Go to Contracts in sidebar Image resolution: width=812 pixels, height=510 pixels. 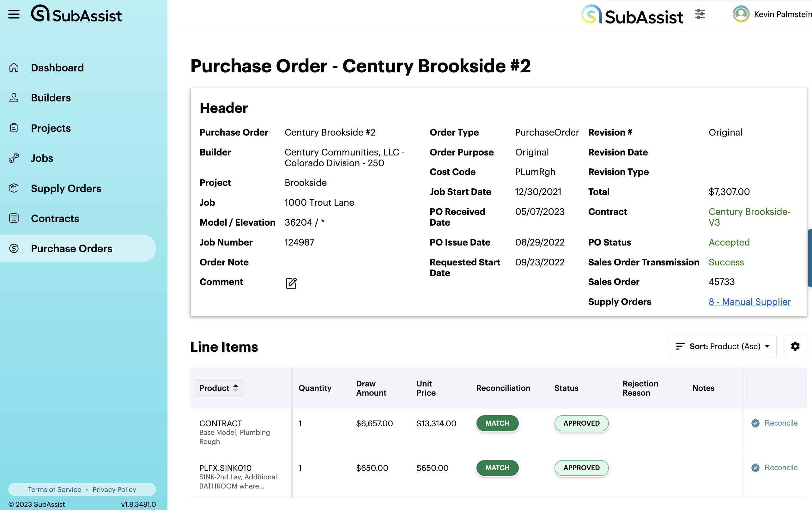click(55, 218)
